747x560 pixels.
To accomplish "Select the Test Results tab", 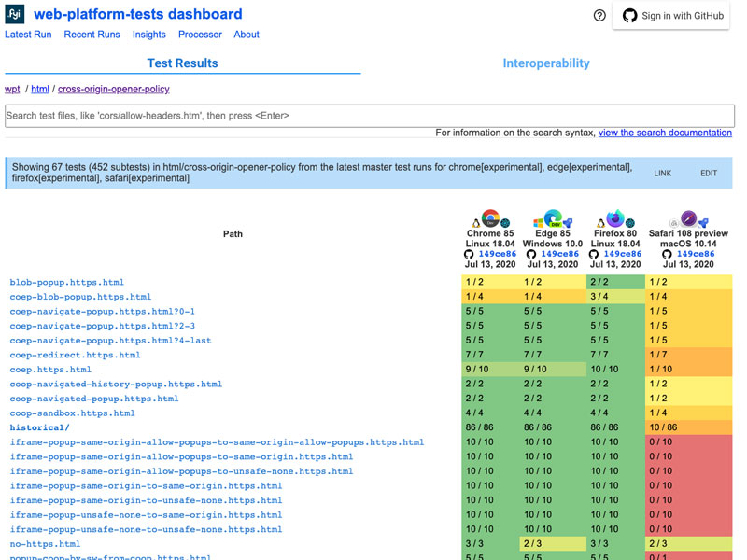I will coord(181,63).
